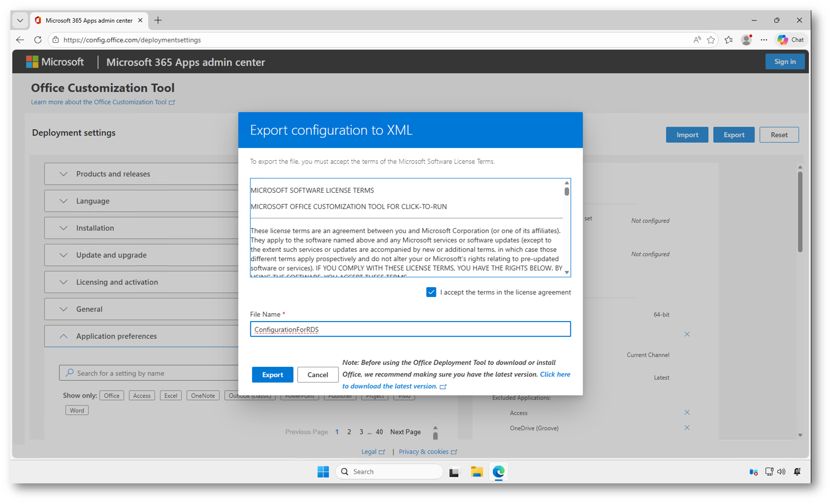Collapse the Application preferences section

click(x=142, y=336)
